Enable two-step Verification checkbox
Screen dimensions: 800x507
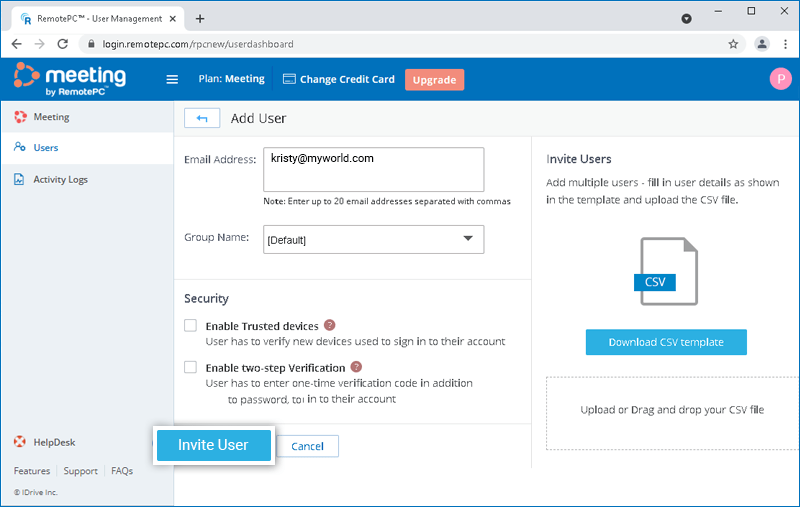pos(190,367)
